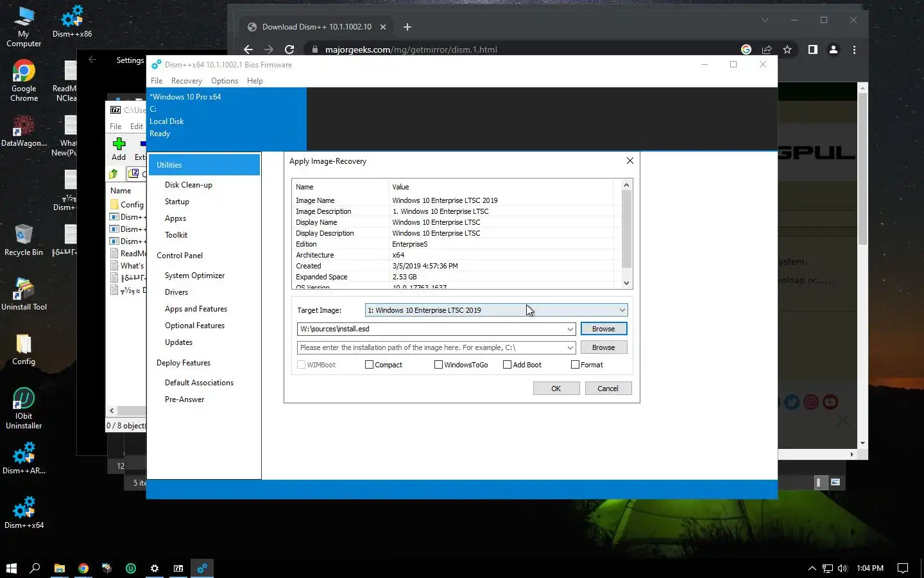
Task: Click the up-folder icon in 7-Zip
Action: coord(114,173)
